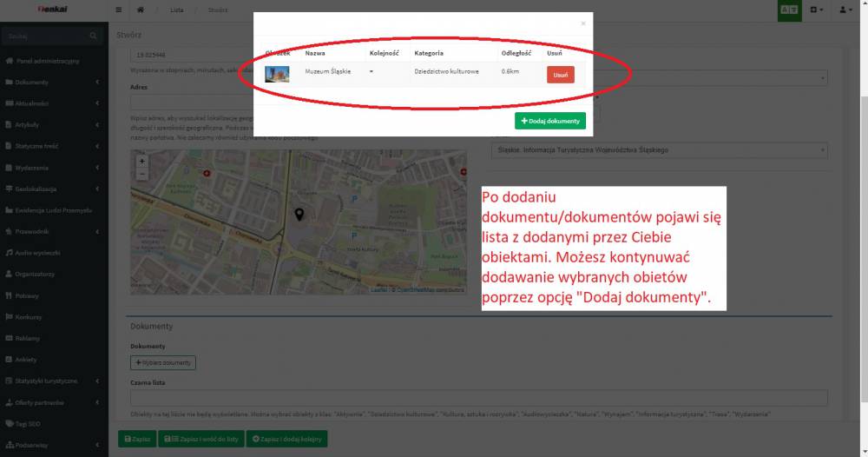Expand the Dokumenty sidebar submenu
The width and height of the screenshot is (868, 457).
pyautogui.click(x=54, y=83)
